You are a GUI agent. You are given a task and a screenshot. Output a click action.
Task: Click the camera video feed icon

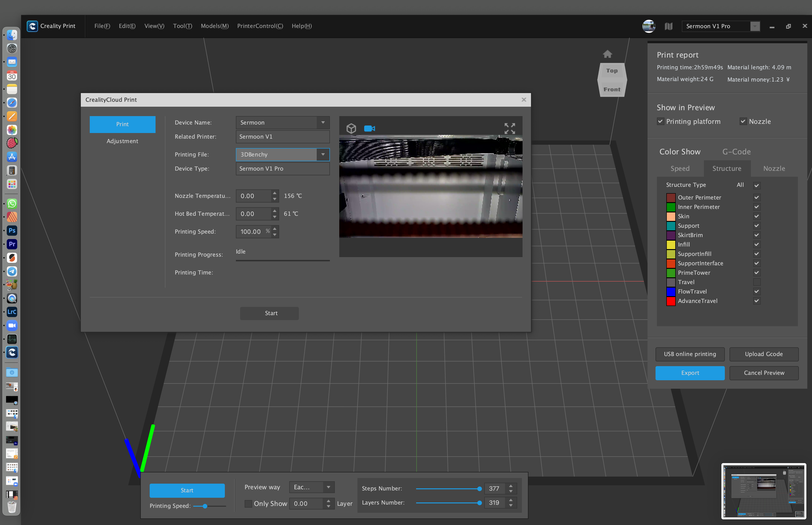pyautogui.click(x=369, y=129)
